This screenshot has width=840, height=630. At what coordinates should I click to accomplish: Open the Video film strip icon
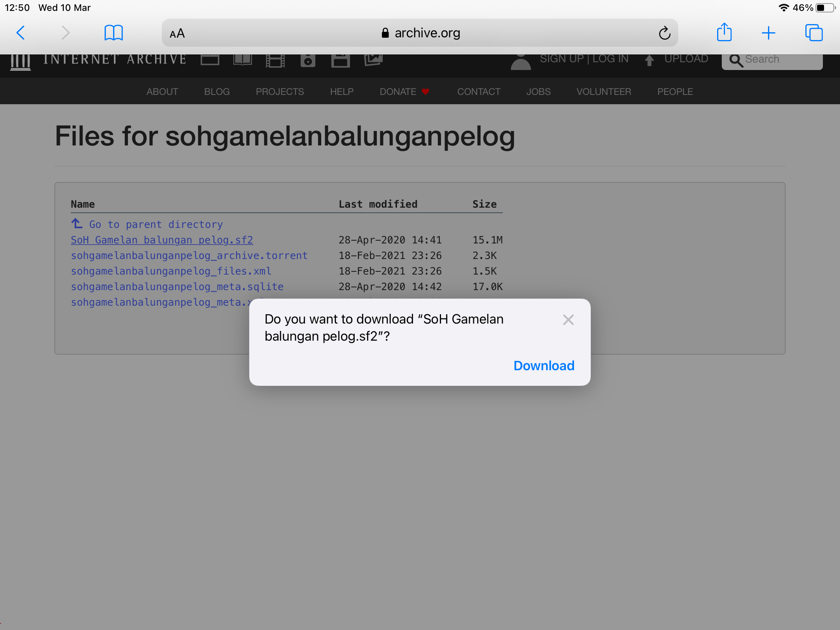coord(275,61)
